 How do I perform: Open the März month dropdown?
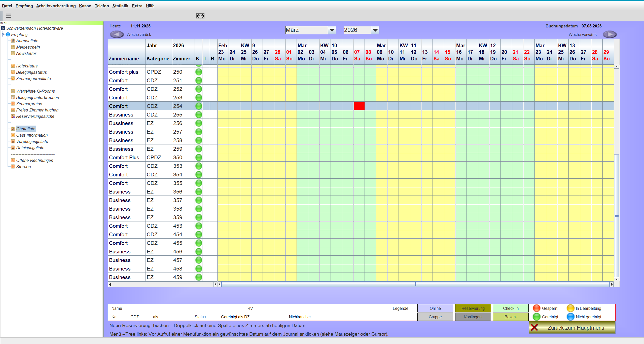tap(332, 30)
